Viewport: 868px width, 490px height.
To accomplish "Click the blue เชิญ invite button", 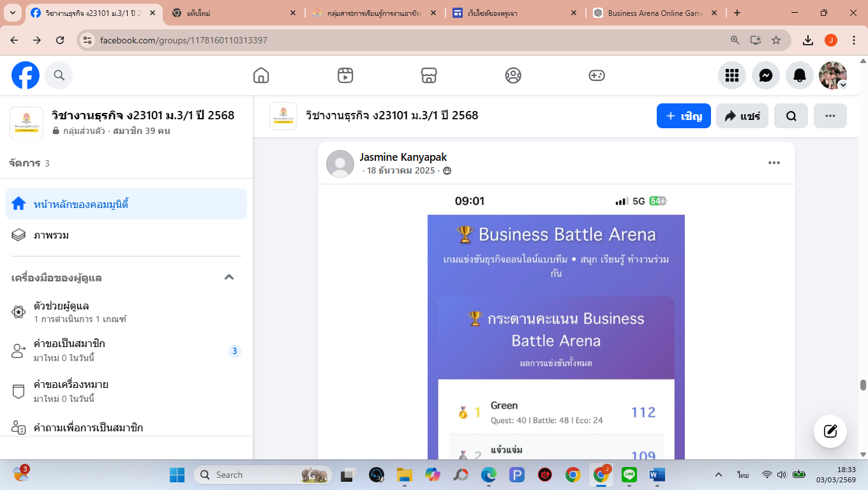I will [x=684, y=116].
